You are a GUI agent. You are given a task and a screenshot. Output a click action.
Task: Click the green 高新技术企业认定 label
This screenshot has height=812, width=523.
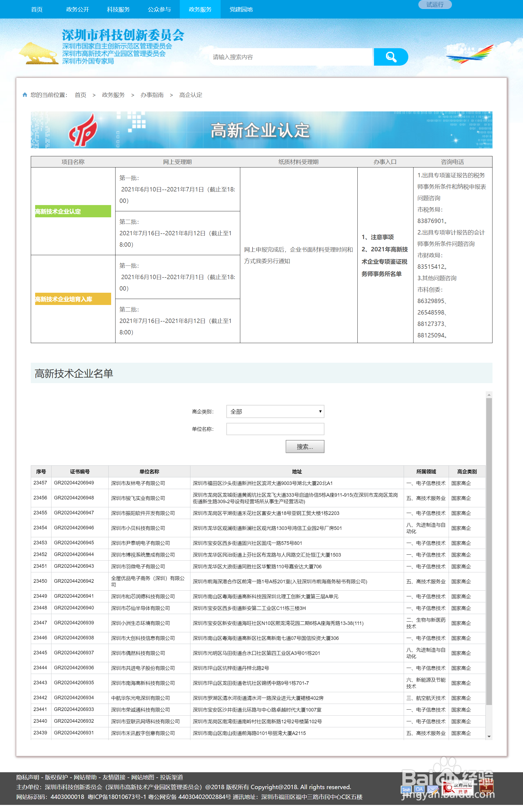(73, 211)
